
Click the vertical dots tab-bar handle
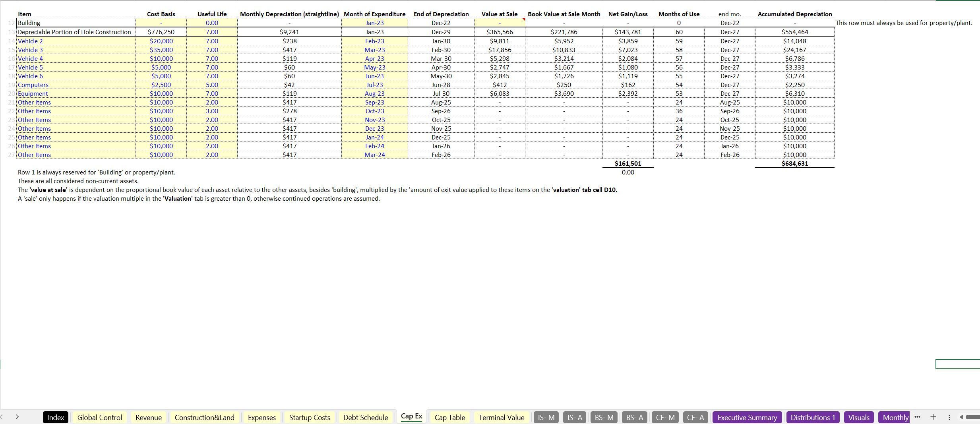tap(949, 417)
